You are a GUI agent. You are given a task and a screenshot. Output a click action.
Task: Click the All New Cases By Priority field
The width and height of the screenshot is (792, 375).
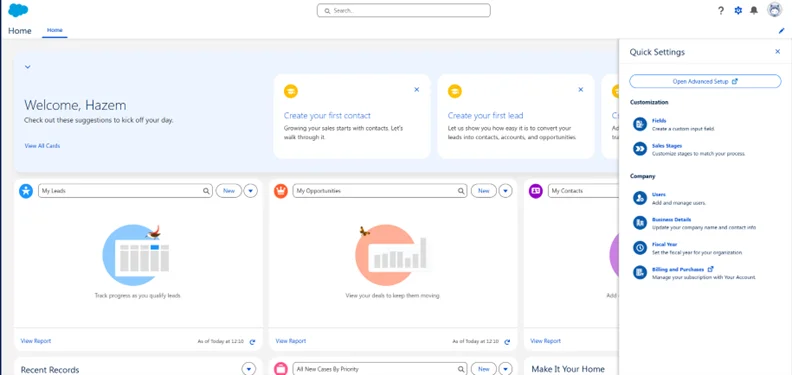(x=380, y=369)
